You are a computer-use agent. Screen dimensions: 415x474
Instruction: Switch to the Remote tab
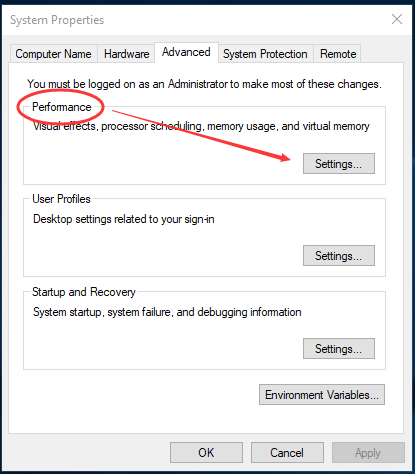(x=338, y=54)
